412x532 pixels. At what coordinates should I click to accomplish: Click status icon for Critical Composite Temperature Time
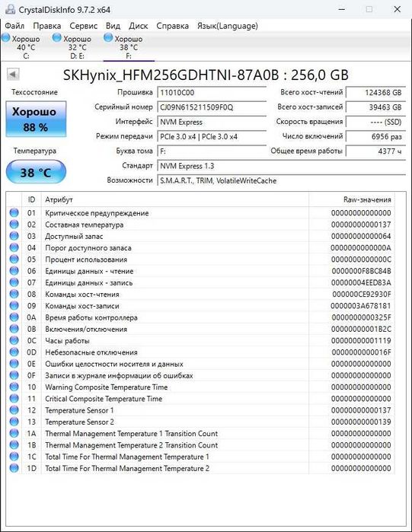tap(14, 398)
